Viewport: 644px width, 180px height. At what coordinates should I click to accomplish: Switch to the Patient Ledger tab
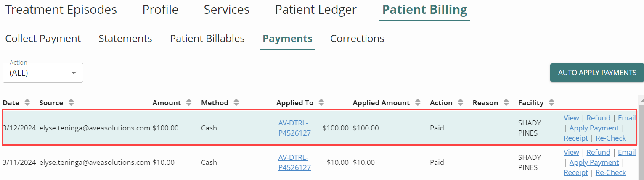click(x=316, y=10)
